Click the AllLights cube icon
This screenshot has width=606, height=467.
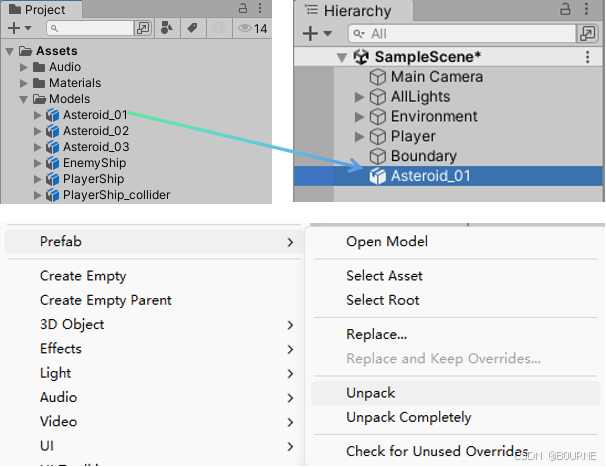(378, 97)
